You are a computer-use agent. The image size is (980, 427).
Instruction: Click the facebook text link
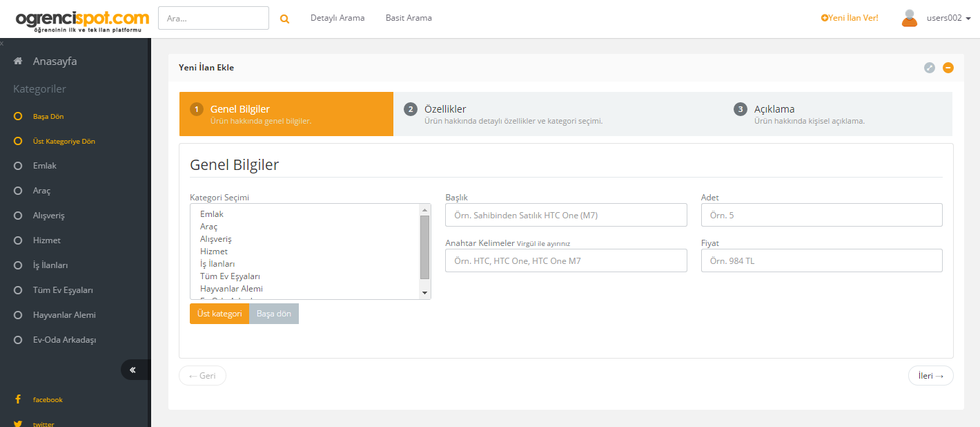(x=48, y=400)
